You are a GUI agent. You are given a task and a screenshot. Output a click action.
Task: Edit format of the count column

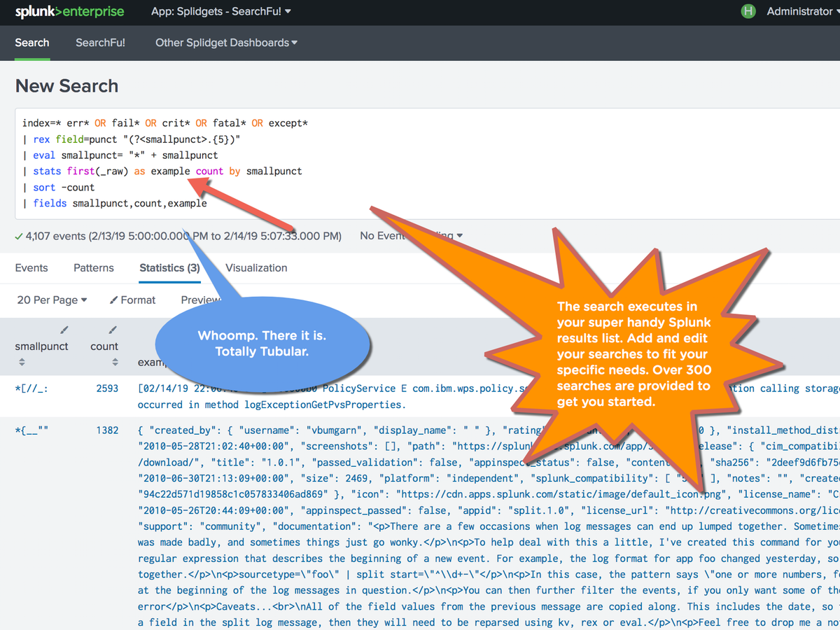pos(113,330)
